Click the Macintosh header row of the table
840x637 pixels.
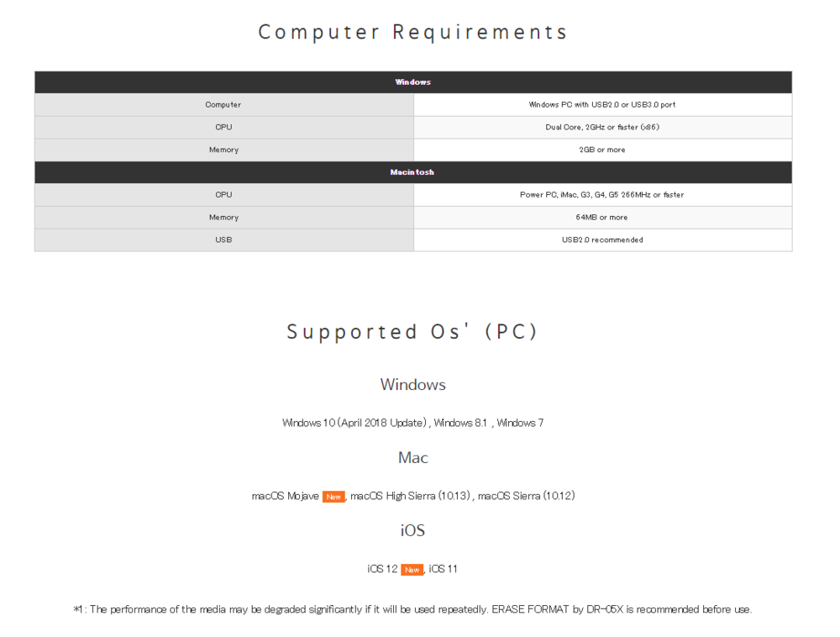tap(413, 172)
